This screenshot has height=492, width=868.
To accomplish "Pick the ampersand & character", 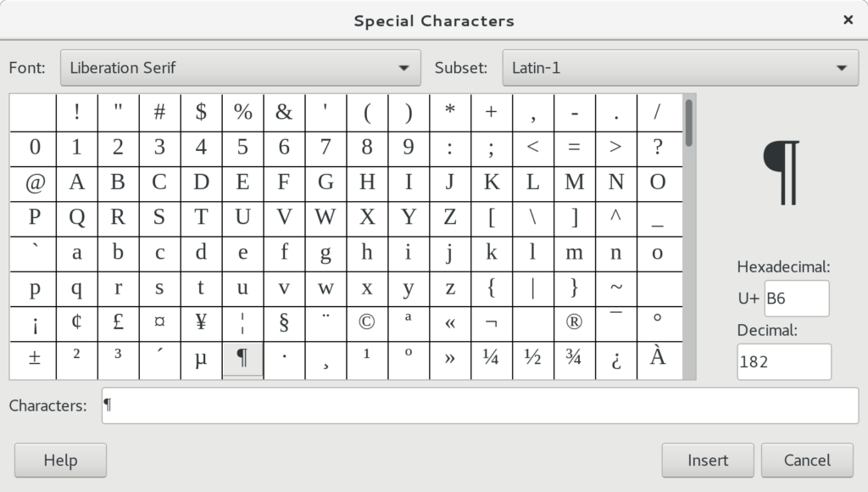I will [284, 113].
